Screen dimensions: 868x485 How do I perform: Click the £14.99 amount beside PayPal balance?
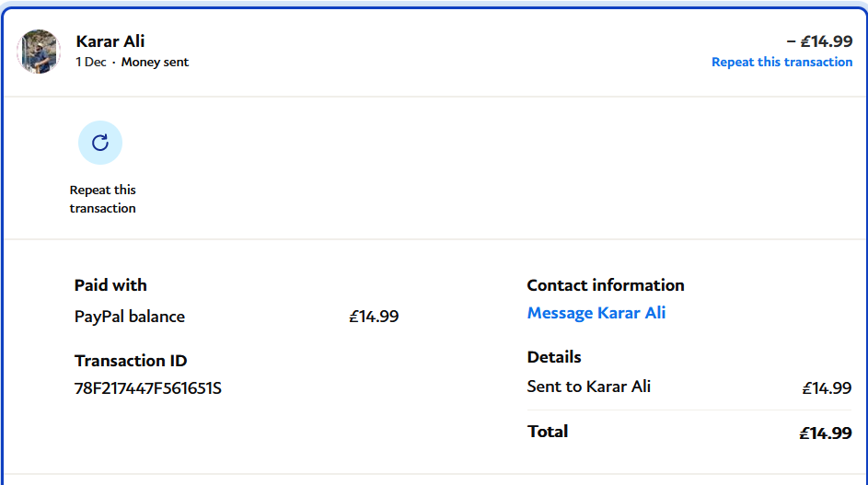374,317
